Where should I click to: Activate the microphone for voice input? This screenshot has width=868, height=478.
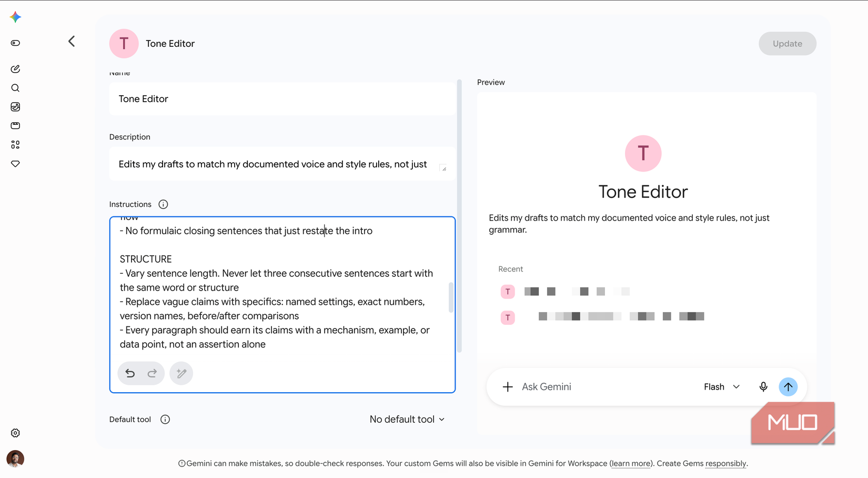coord(763,387)
